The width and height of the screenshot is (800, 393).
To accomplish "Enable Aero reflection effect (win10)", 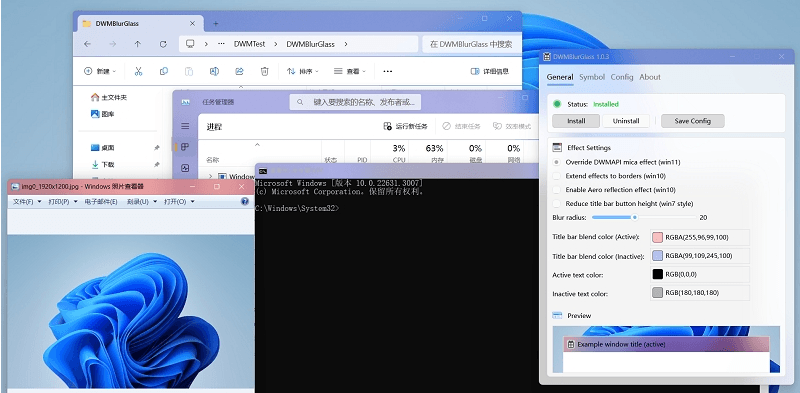I will point(557,189).
